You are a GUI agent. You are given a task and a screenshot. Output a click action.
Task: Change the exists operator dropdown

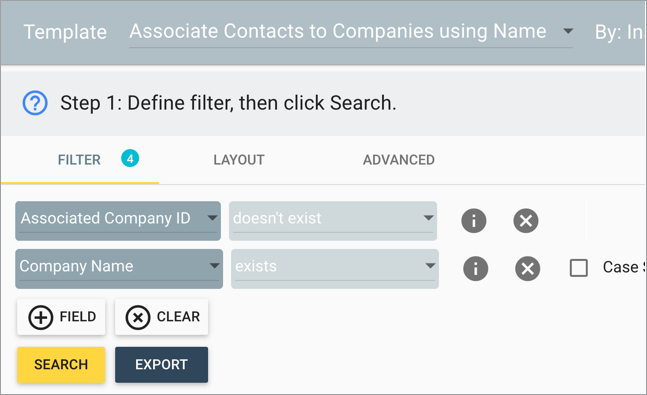(335, 269)
